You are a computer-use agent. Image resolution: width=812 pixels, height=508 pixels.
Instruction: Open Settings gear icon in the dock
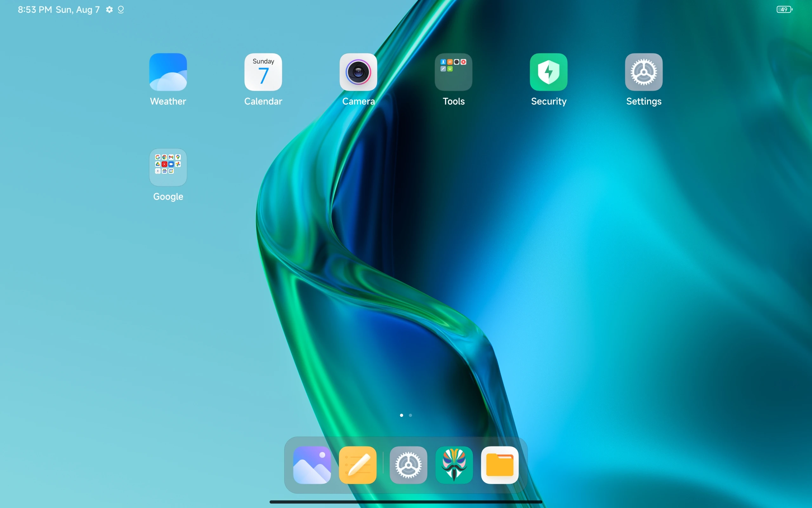[x=408, y=465]
